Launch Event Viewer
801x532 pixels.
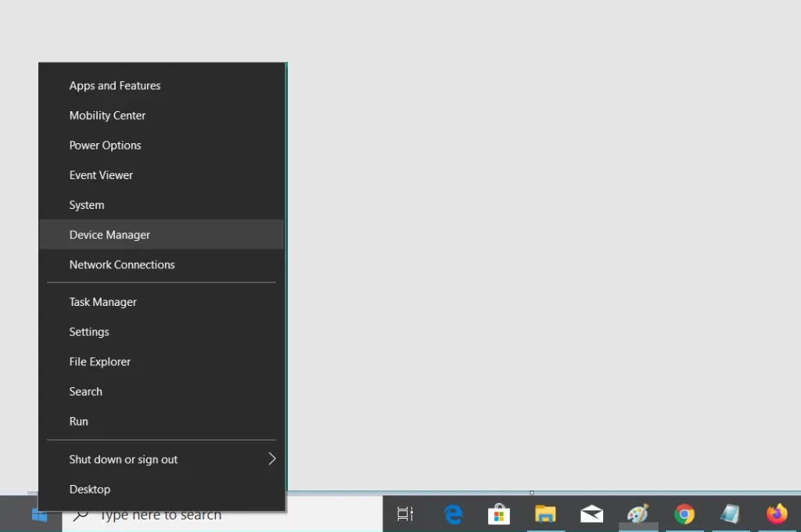click(x=161, y=174)
